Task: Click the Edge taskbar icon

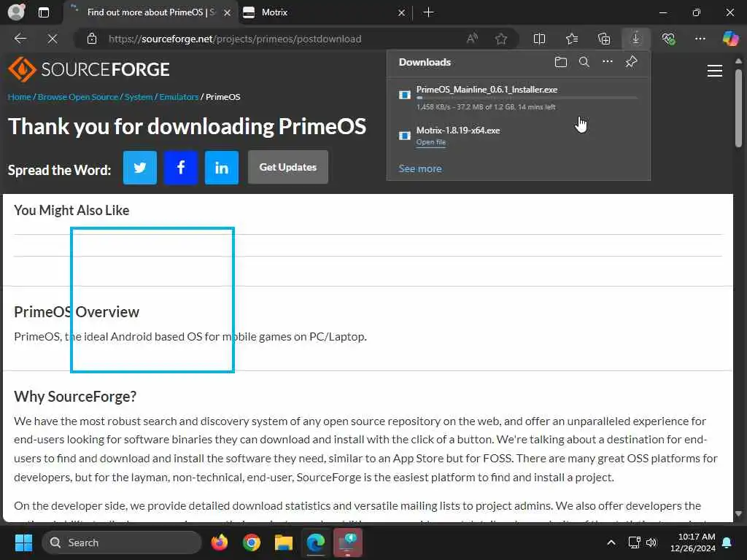Action: [x=315, y=542]
